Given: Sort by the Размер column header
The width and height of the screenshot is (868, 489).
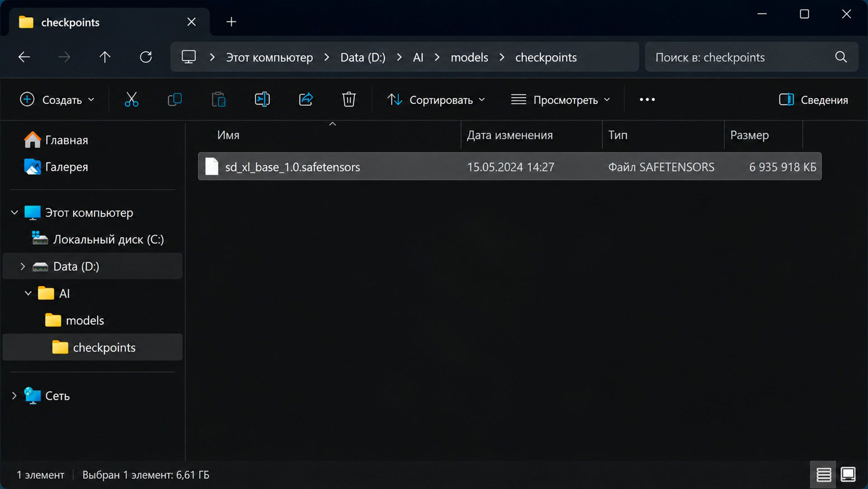Looking at the screenshot, I should (749, 135).
